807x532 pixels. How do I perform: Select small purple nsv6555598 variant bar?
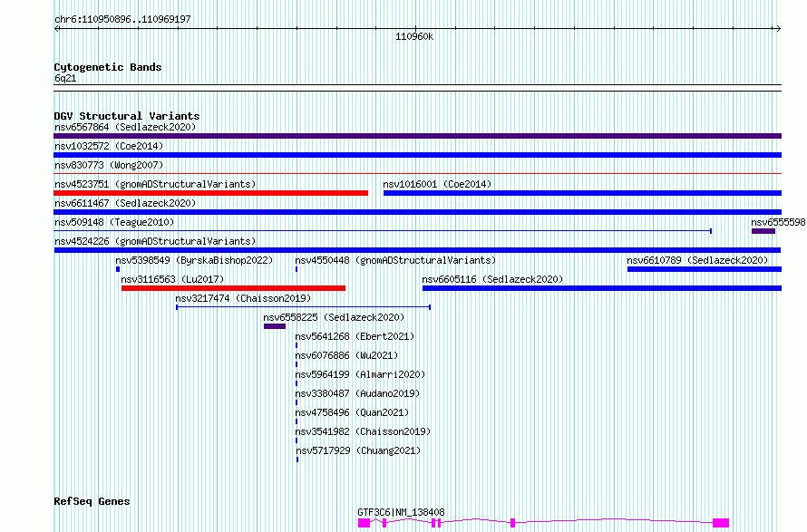pos(763,231)
